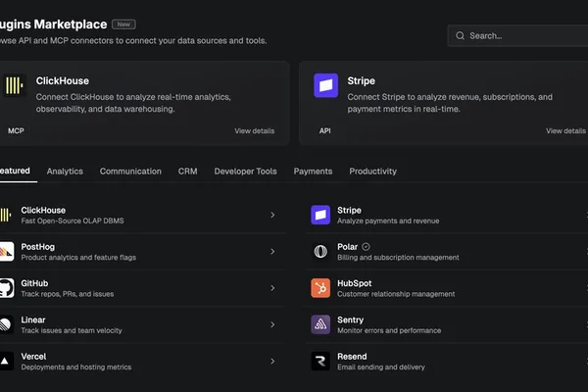Open GitHub row chevron arrow
Screen dimensions: 588x392
pos(272,288)
